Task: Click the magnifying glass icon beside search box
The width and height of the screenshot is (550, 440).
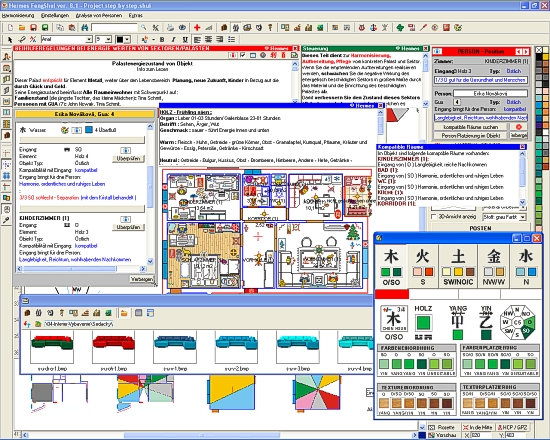Action: point(144,27)
